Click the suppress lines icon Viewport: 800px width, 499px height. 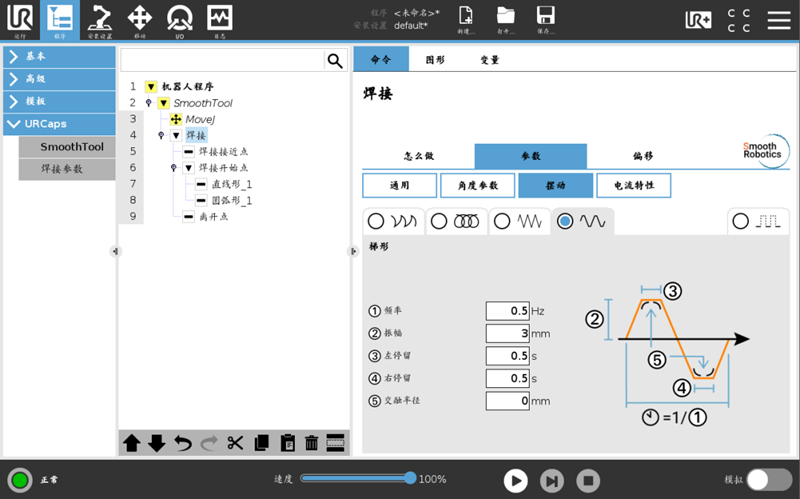tap(335, 442)
